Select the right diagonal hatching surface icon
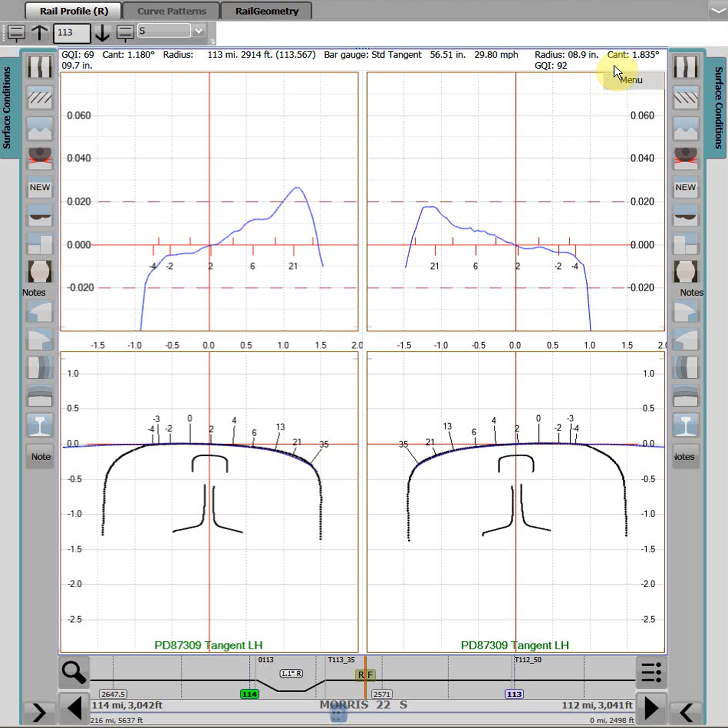Screen dimensions: 728x728 685,98
